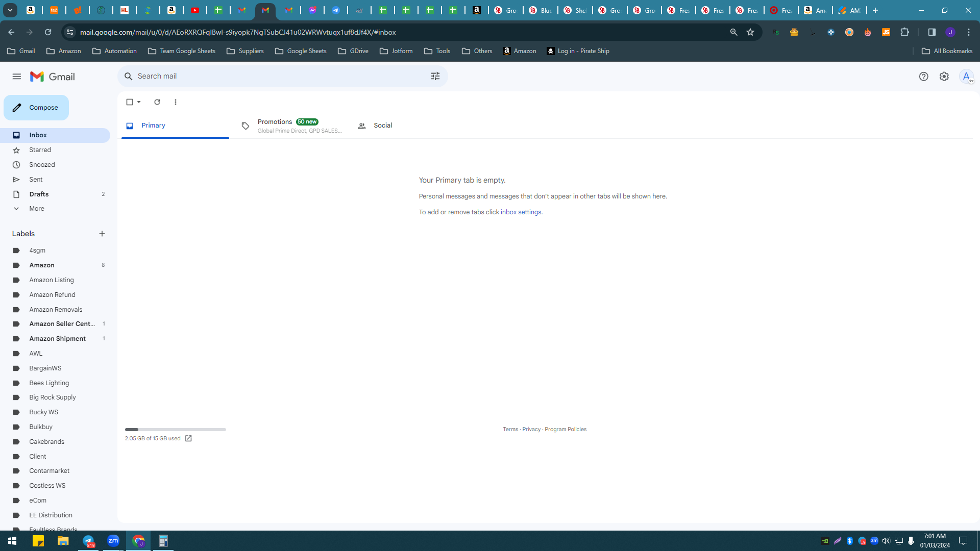Open the Program Policies link
Screen dimensions: 980x551
566,430
